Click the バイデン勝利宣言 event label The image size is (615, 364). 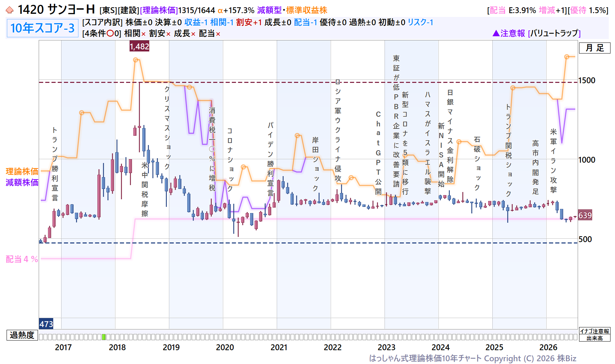pyautogui.click(x=271, y=159)
